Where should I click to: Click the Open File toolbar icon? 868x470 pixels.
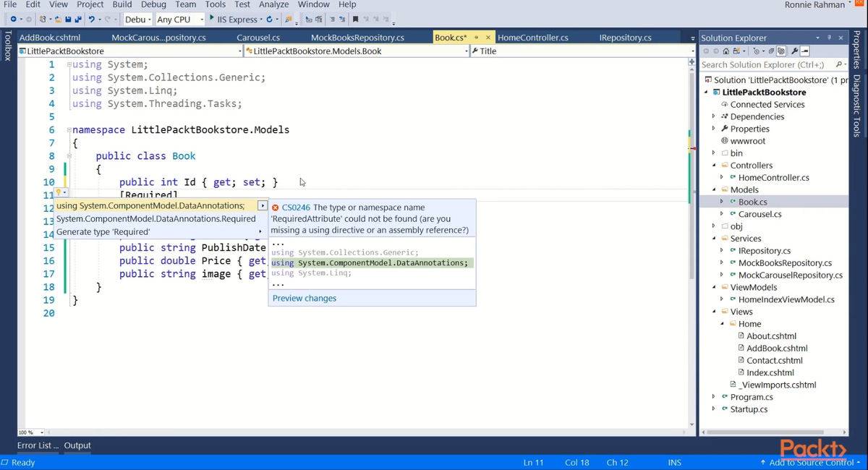point(58,20)
